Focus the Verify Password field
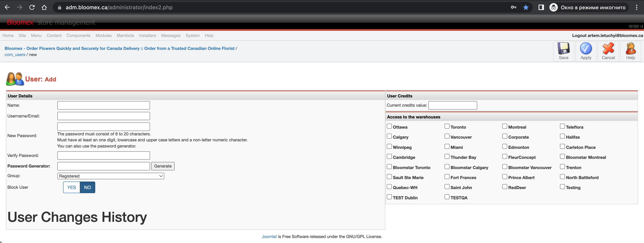 (103, 156)
